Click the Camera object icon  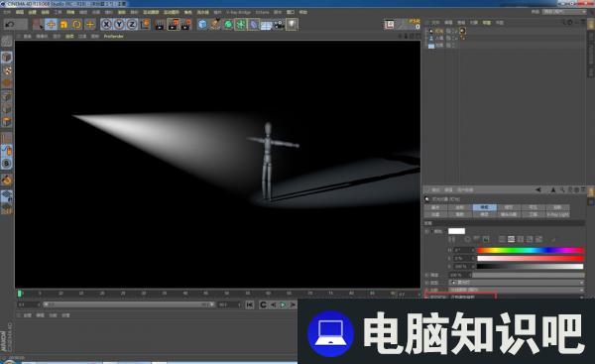[279, 25]
